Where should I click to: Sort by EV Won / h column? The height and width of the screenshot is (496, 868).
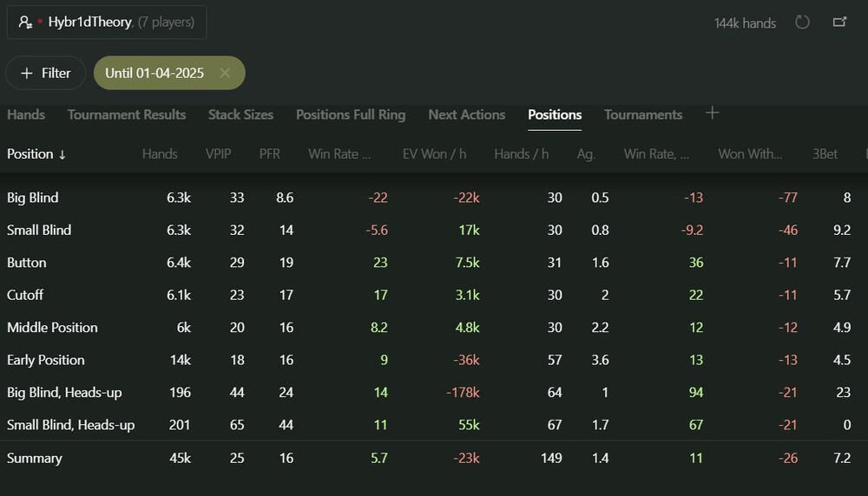pos(434,153)
